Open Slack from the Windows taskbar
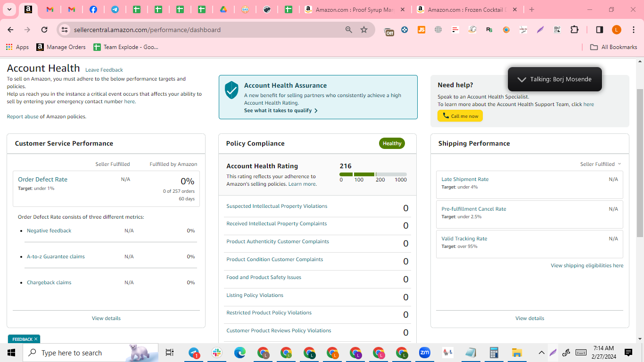 coord(217,353)
